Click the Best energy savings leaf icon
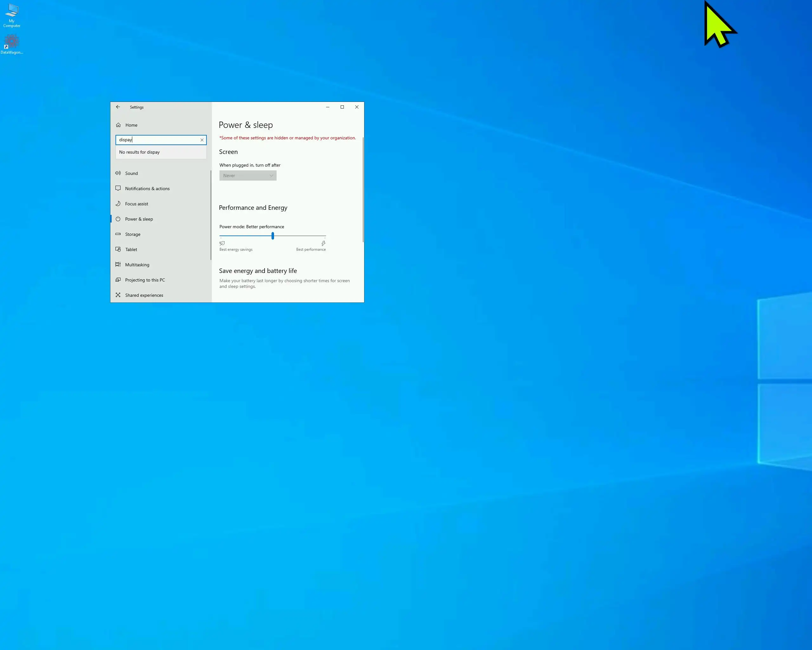Screen dimensions: 812x650 pyautogui.click(x=222, y=243)
